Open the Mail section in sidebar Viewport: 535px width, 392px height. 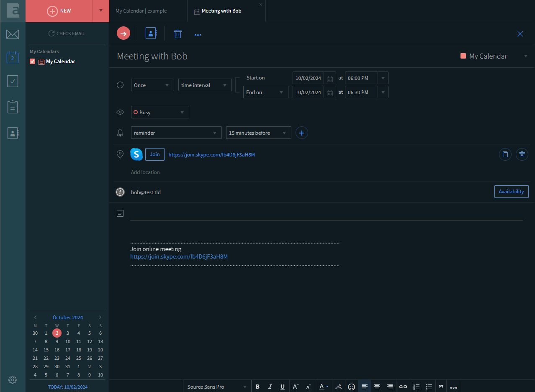point(13,34)
